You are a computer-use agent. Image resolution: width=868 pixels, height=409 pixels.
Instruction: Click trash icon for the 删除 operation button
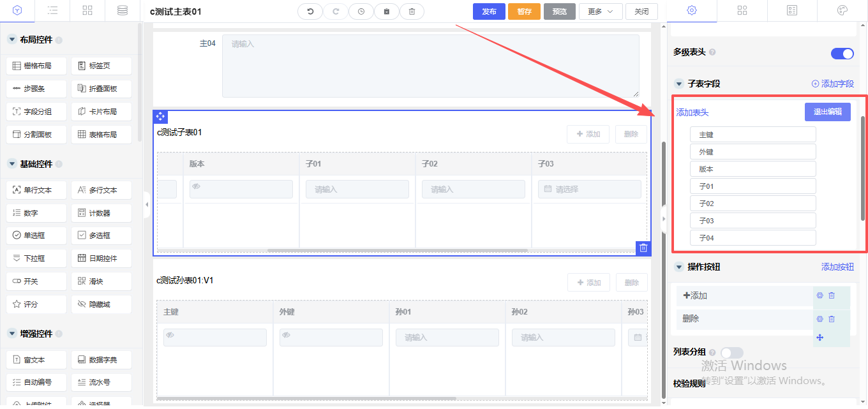click(x=832, y=318)
